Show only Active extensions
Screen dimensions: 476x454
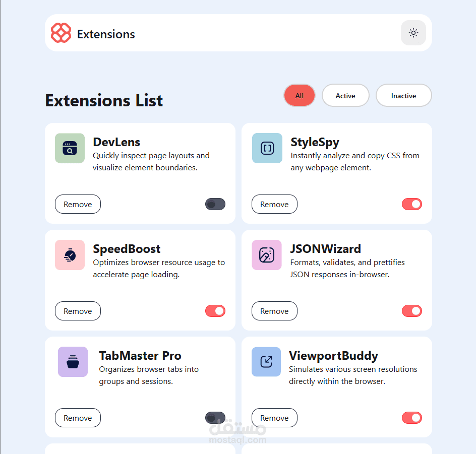click(345, 96)
